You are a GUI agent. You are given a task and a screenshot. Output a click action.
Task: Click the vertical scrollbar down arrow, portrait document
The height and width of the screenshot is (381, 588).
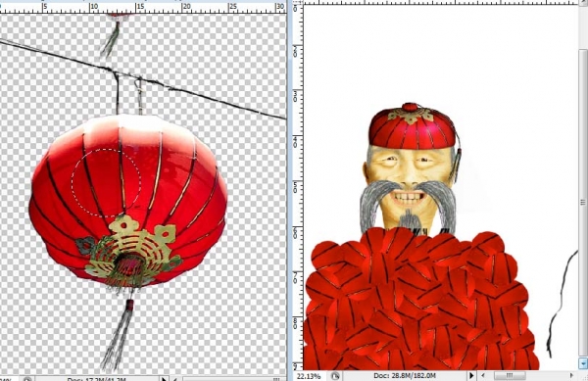pyautogui.click(x=583, y=363)
